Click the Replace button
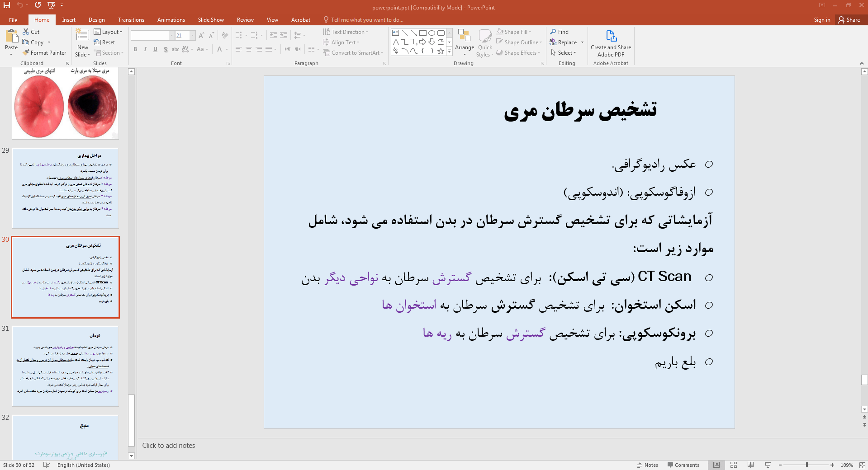The image size is (868, 470). coord(563,42)
